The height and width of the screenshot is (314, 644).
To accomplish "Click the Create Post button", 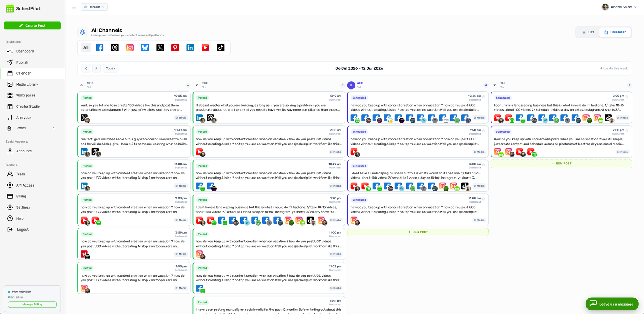I will pos(32,25).
